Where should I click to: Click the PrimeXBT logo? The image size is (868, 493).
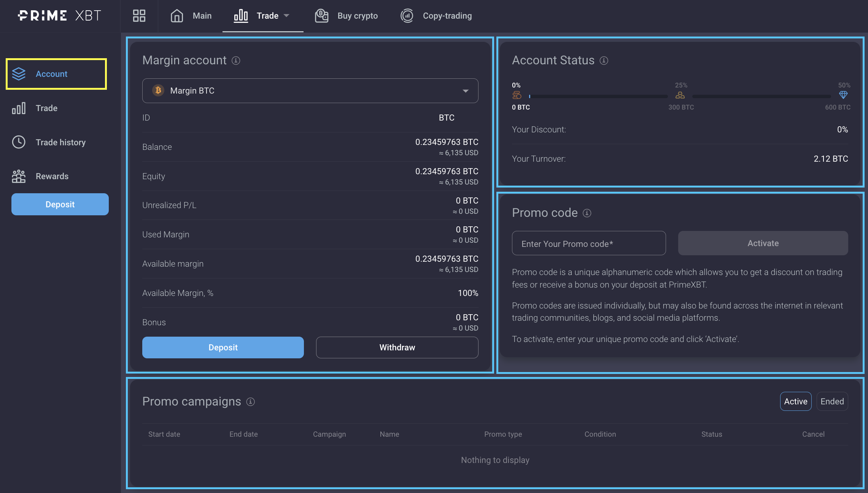pyautogui.click(x=60, y=16)
